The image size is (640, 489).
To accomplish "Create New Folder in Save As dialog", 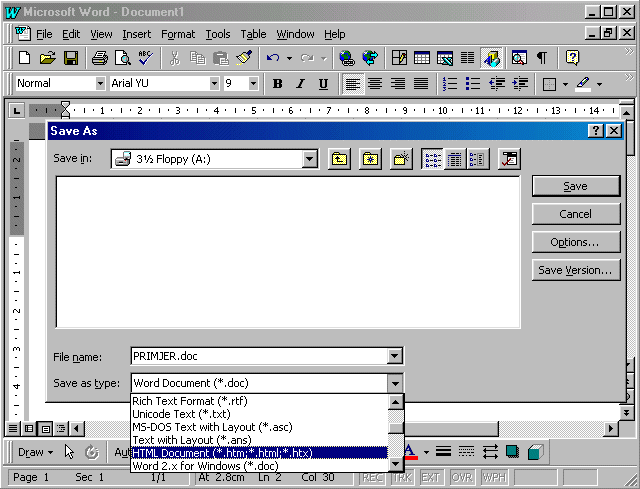I will tap(401, 159).
